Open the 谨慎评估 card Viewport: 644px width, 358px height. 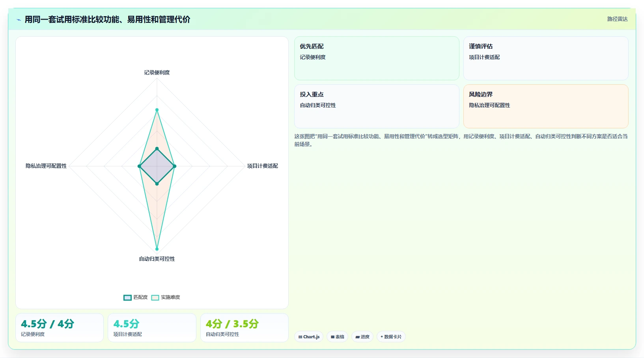pyautogui.click(x=546, y=58)
